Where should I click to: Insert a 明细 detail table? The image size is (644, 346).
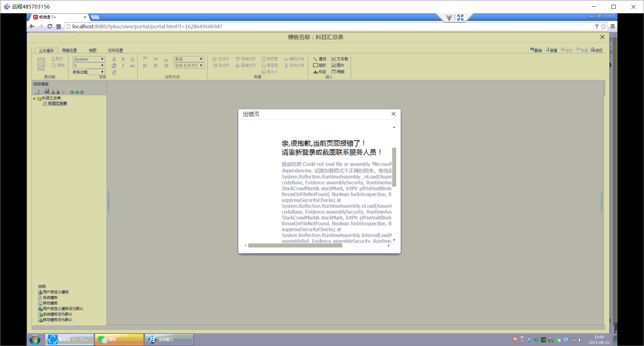tap(338, 72)
